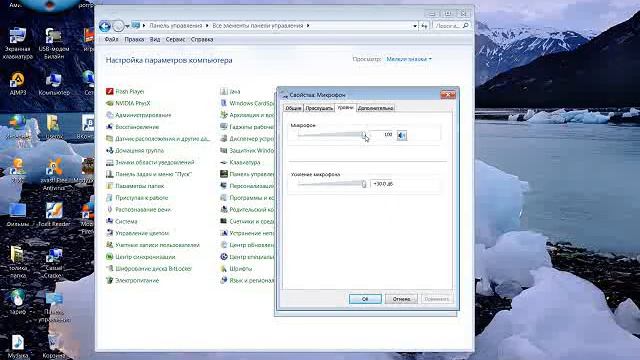This screenshot has height=360, width=640.
Task: Open the Дополнительно tab
Action: tap(376, 108)
